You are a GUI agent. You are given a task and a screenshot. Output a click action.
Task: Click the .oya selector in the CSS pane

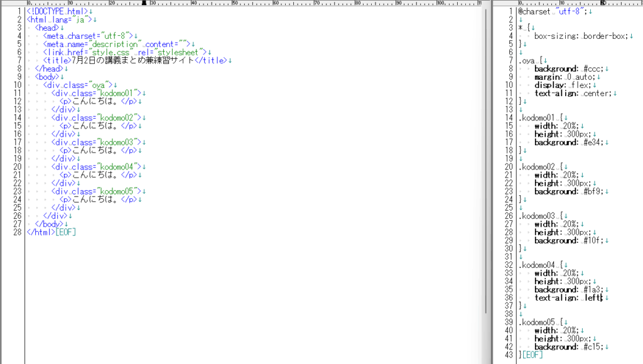pyautogui.click(x=528, y=60)
